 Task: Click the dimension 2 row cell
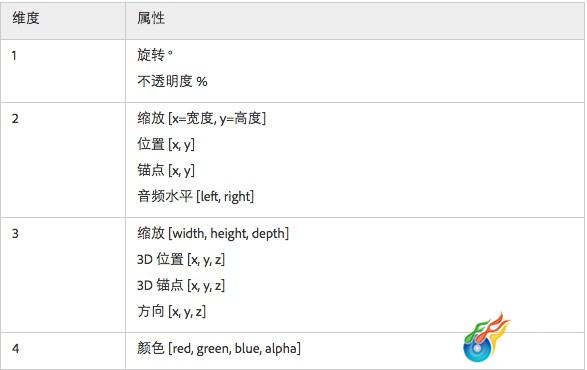tap(63, 160)
